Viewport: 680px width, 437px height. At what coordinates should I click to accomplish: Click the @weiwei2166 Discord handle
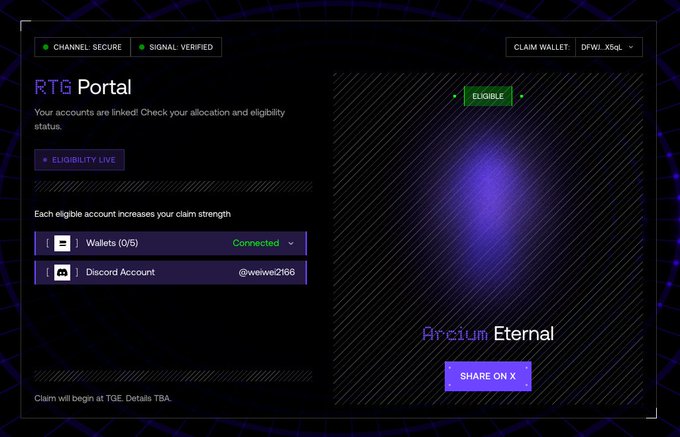pyautogui.click(x=267, y=272)
